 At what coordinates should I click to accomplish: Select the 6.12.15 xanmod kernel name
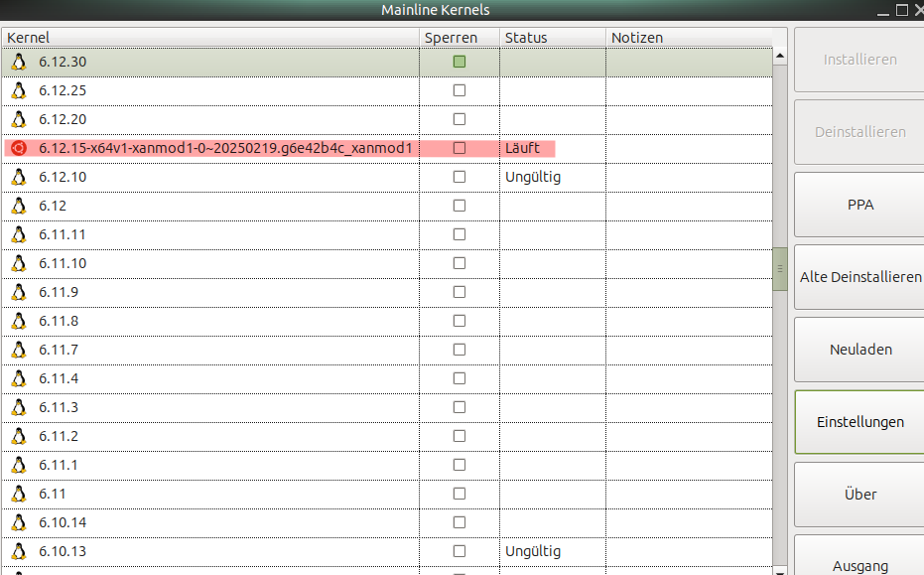225,148
